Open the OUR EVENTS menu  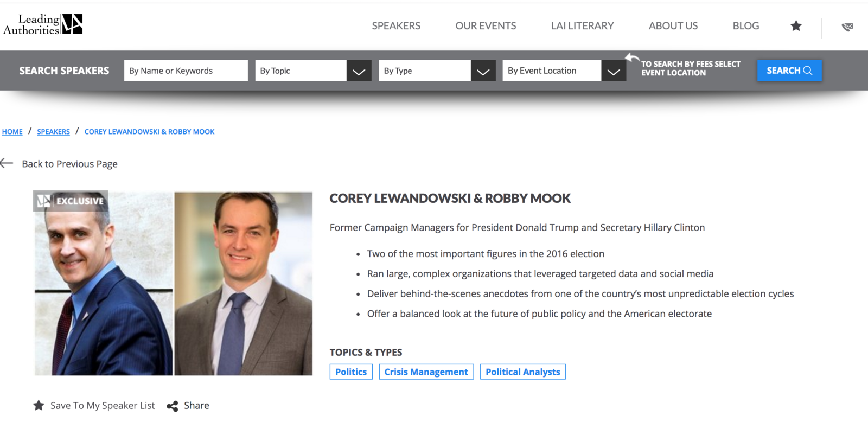tap(486, 26)
